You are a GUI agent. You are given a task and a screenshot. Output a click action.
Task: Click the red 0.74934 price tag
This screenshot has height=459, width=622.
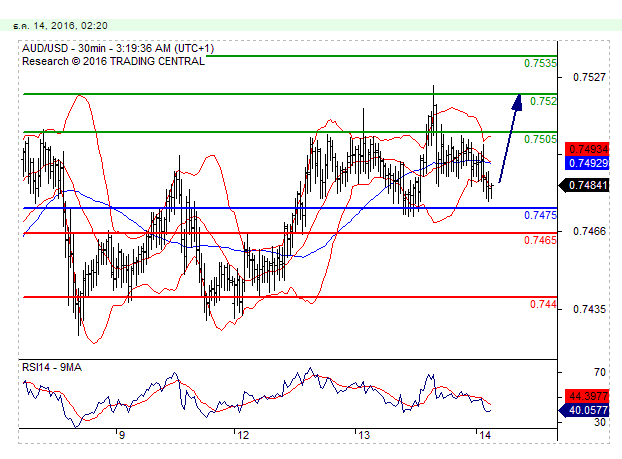tap(587, 149)
